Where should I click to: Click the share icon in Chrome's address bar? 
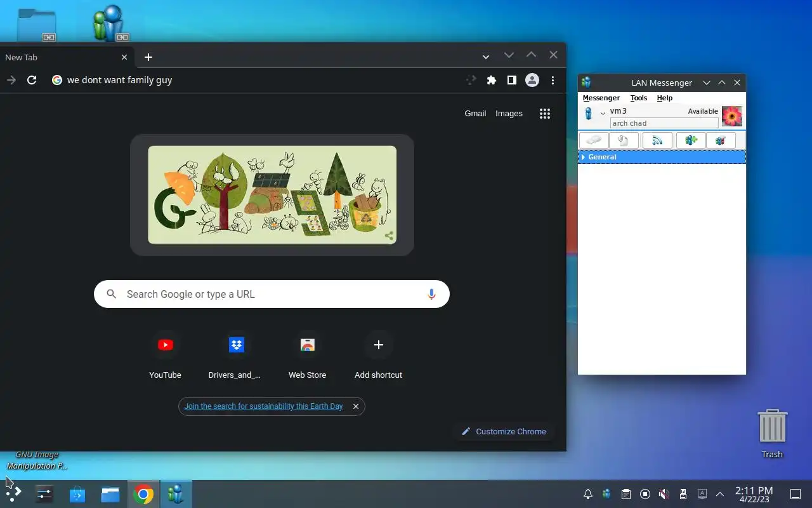[x=471, y=80]
